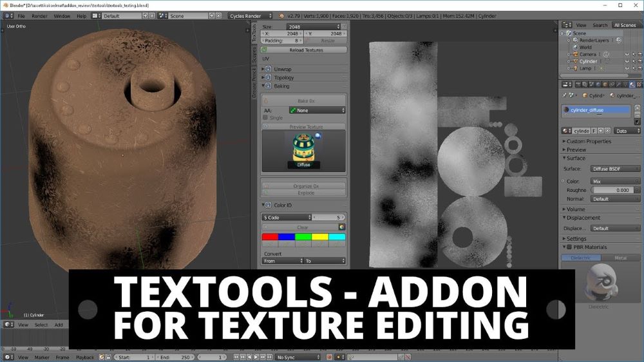This screenshot has width=644, height=362.
Task: Open the Help menu
Action: [82, 16]
